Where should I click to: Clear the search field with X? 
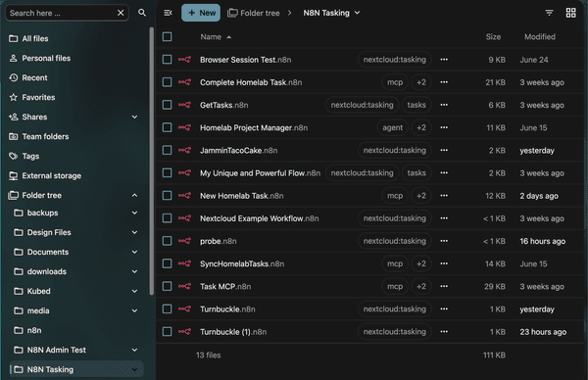(121, 13)
